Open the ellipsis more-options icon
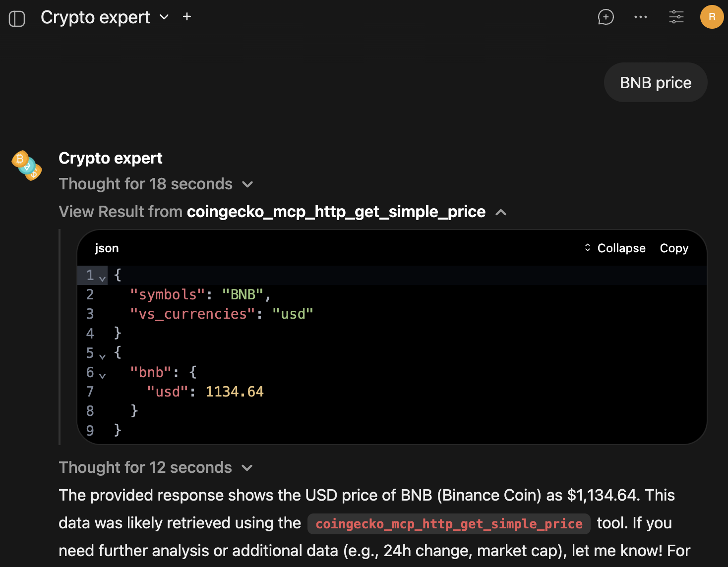The width and height of the screenshot is (728, 567). click(640, 17)
